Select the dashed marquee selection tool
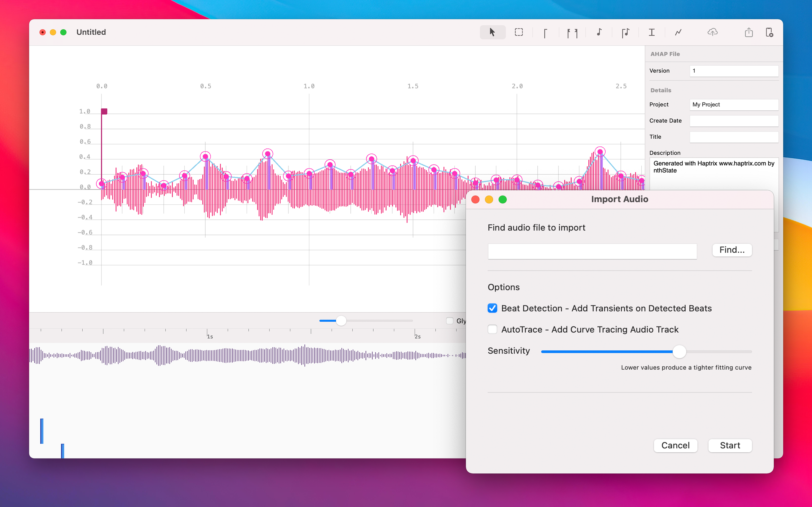Viewport: 812px width, 507px height. coord(519,32)
